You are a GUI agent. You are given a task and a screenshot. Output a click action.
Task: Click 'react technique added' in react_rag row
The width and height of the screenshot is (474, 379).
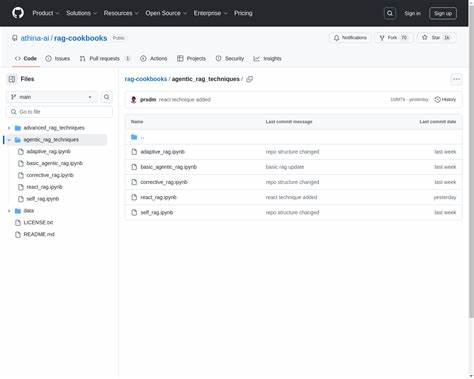[291, 197]
